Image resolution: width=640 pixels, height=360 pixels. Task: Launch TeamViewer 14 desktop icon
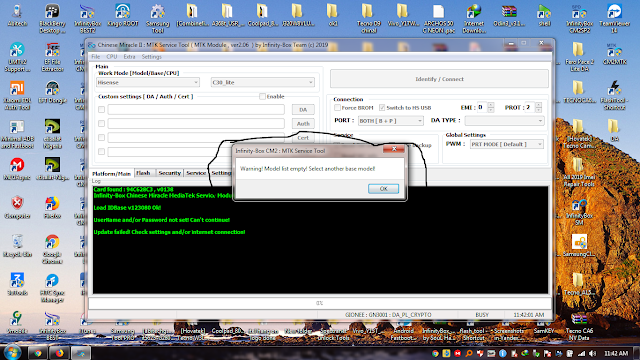(615, 18)
